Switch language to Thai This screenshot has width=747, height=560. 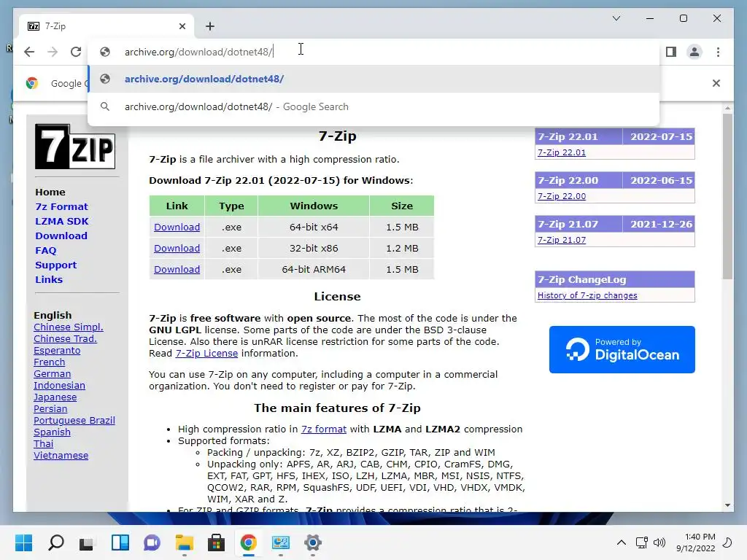pyautogui.click(x=43, y=444)
